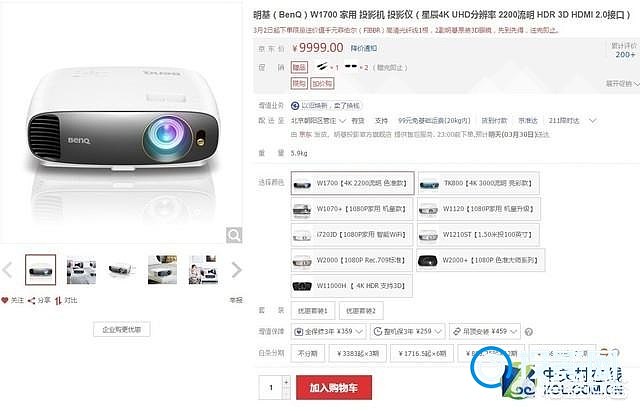Select the W1700 4K 2200 lumen model option

[352, 183]
